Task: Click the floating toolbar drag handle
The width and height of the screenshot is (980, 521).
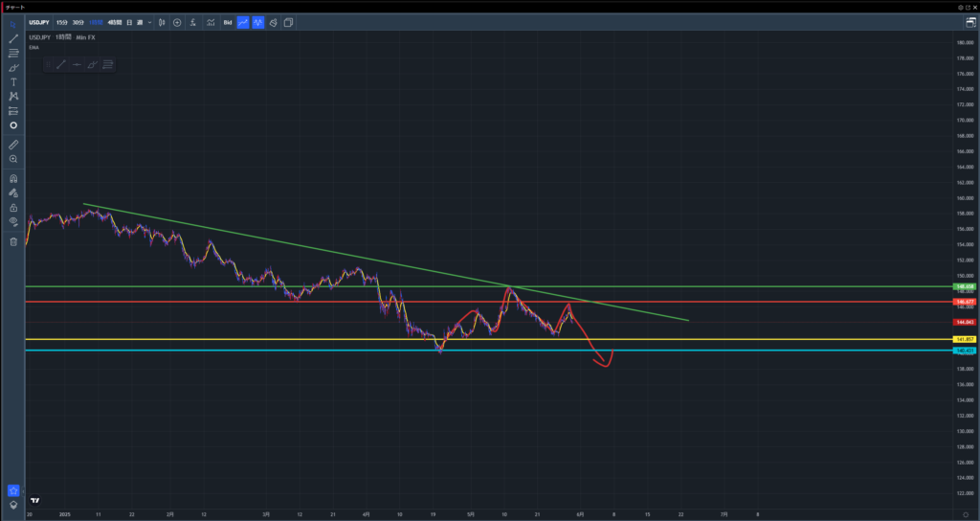Action: click(x=48, y=64)
